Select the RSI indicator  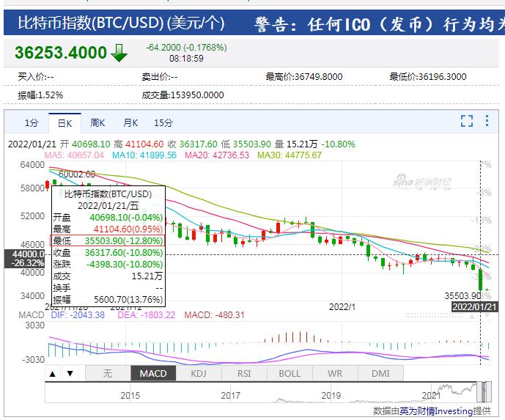[x=244, y=374]
